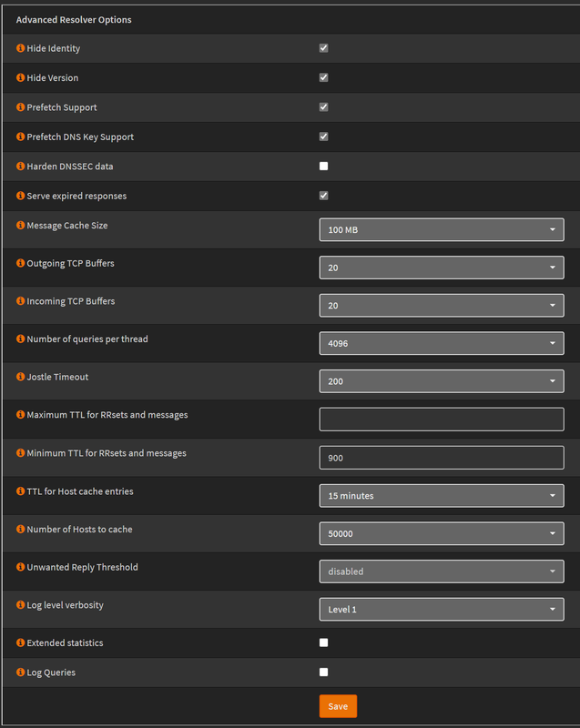Viewport: 580px width, 728px height.
Task: Toggle Serve expired responses checkbox
Action: pos(323,196)
